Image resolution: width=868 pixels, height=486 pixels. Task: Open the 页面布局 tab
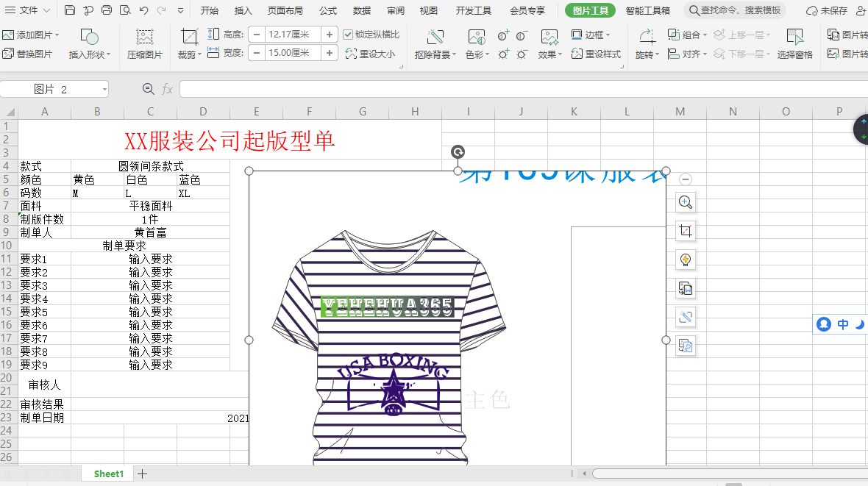285,10
